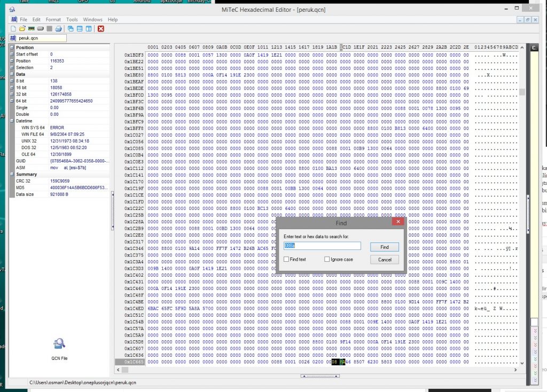This screenshot has width=547, height=392.
Task: Expand the 16 bit data row
Action: click(12, 88)
